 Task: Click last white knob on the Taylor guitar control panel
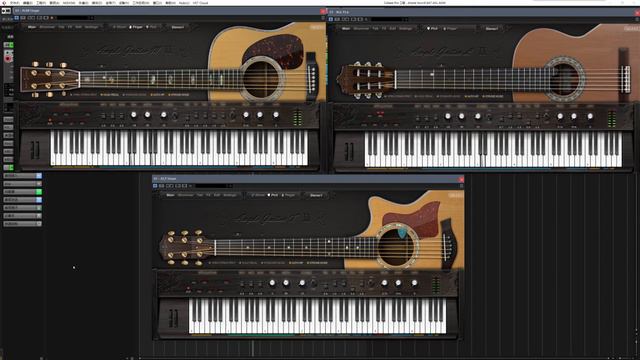point(414,283)
